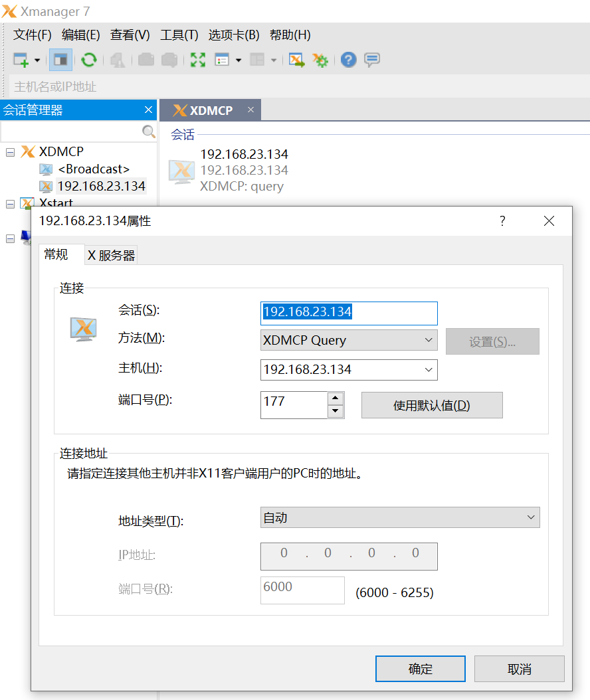Image resolution: width=590 pixels, height=700 pixels.
Task: Collapse the Xstart tree node
Action: click(10, 204)
